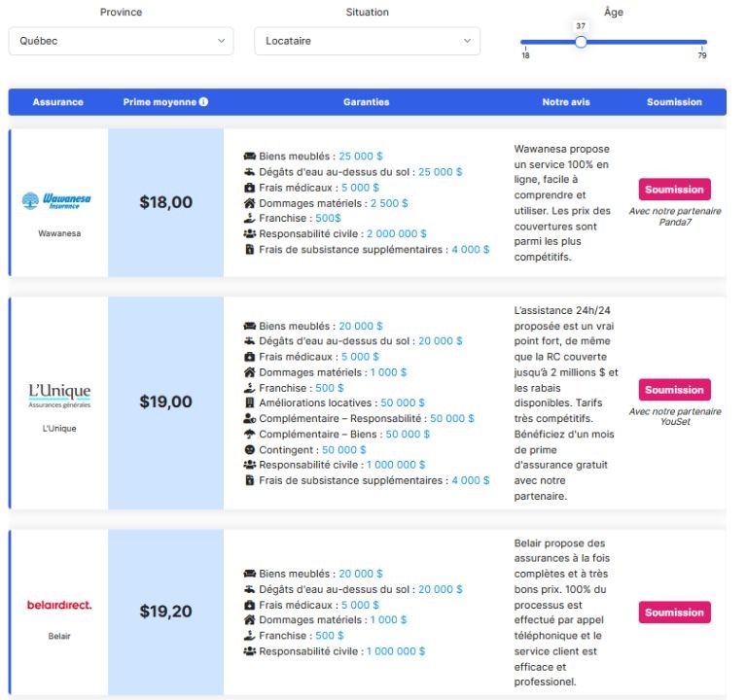
Task: Click the Notre avis column header
Action: click(566, 102)
